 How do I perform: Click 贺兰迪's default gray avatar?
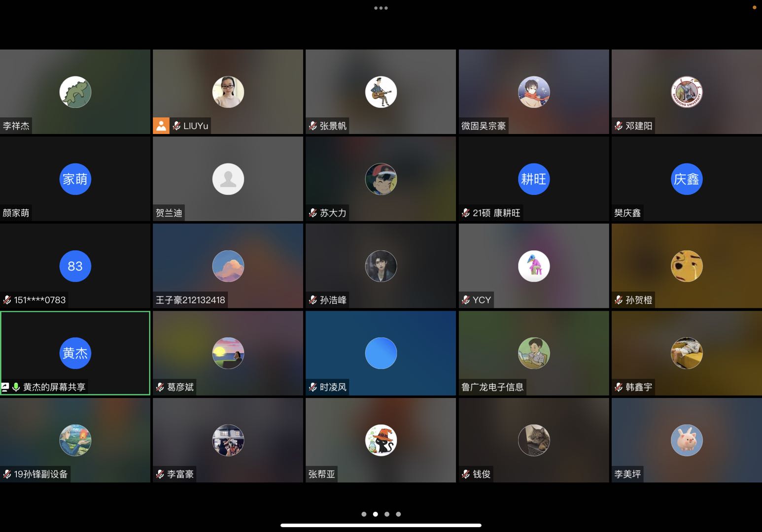pyautogui.click(x=228, y=179)
